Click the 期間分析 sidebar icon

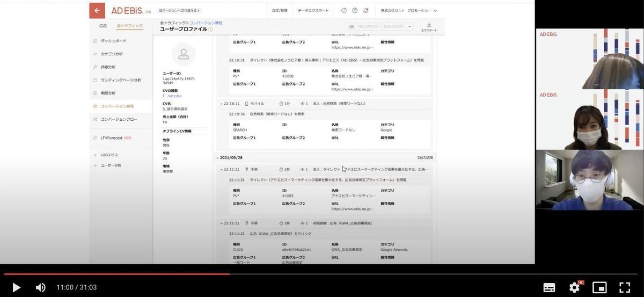tap(95, 93)
